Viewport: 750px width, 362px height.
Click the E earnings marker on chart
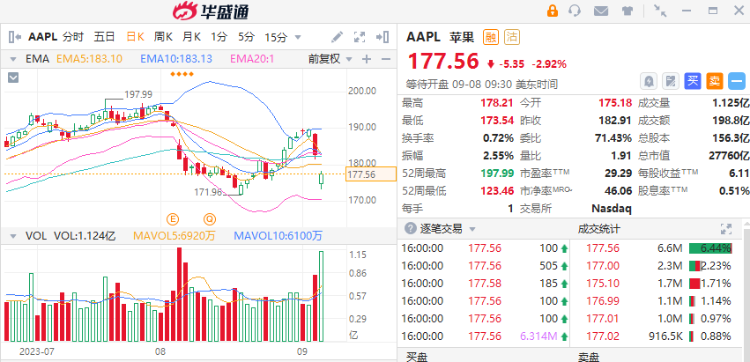pos(173,219)
